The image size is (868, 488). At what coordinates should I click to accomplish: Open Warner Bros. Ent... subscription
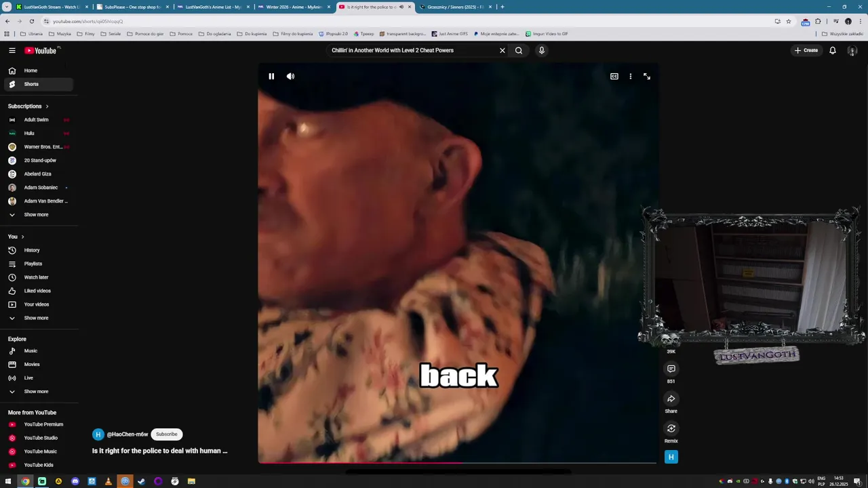click(39, 147)
